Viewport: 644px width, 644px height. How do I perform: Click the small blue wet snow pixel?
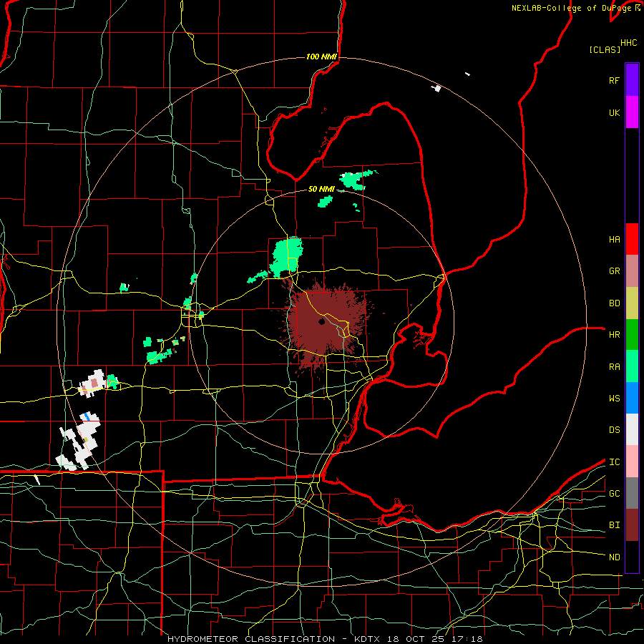point(87,417)
